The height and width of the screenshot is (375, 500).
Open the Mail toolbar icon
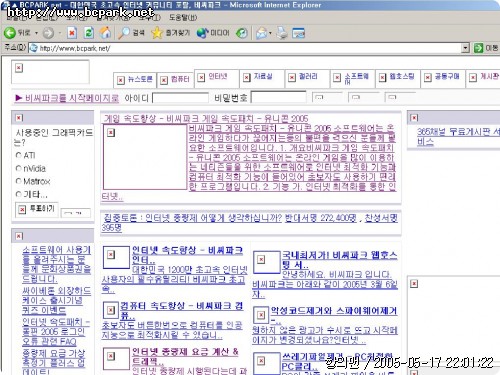(x=262, y=33)
